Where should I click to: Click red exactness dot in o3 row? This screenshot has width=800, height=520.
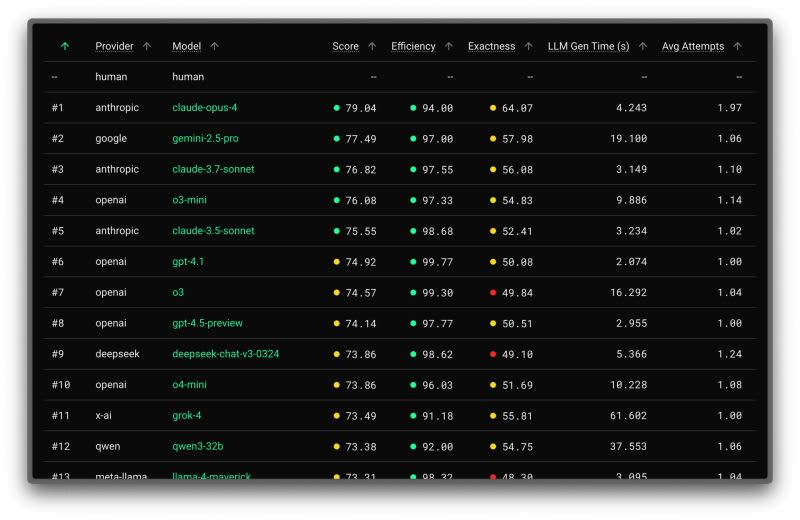click(x=493, y=293)
